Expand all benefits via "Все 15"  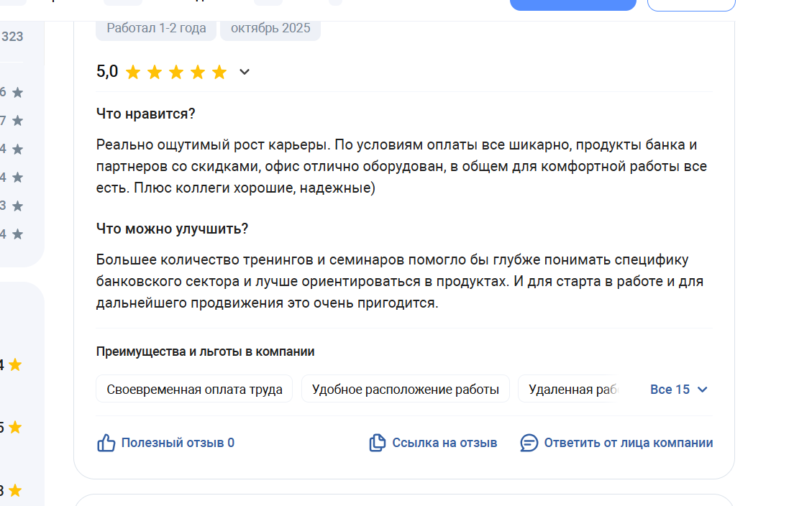678,390
